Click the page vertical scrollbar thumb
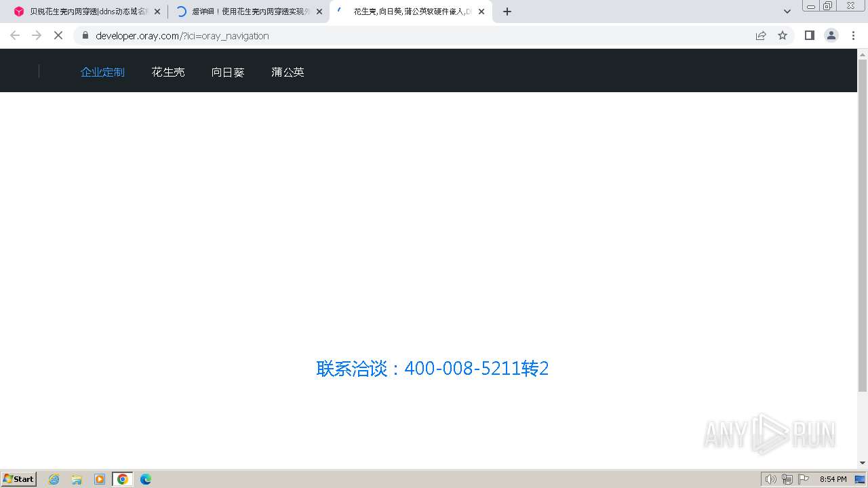 [863, 225]
